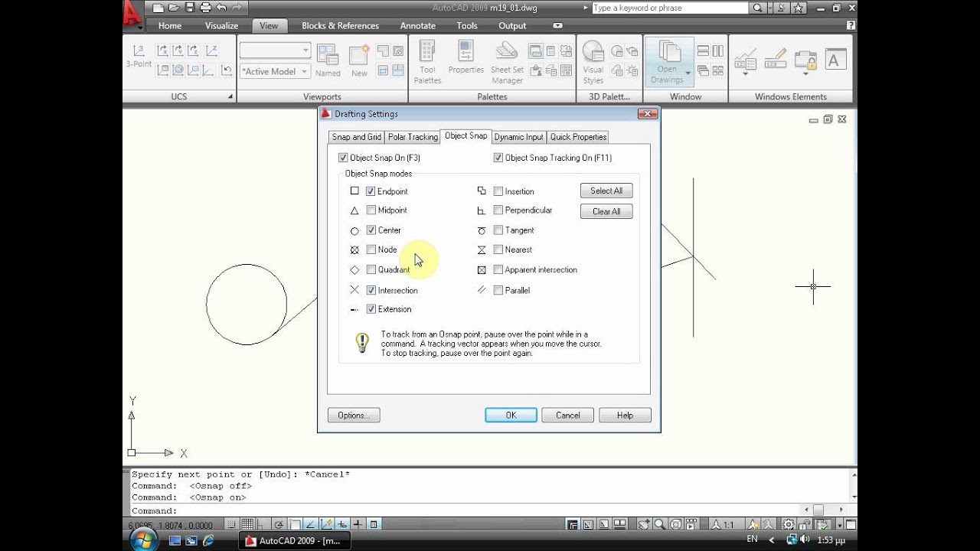Click the Select All button
Screen dimensions: 980x551
point(606,191)
